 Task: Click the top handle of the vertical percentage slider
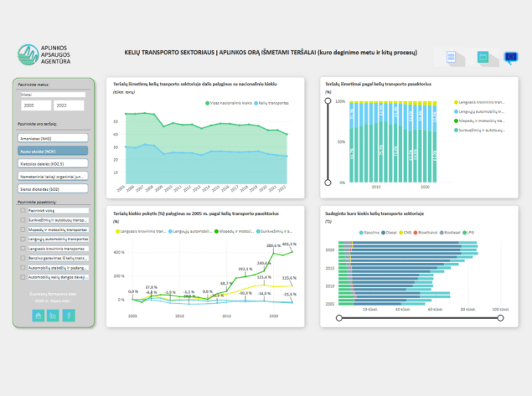click(x=328, y=100)
